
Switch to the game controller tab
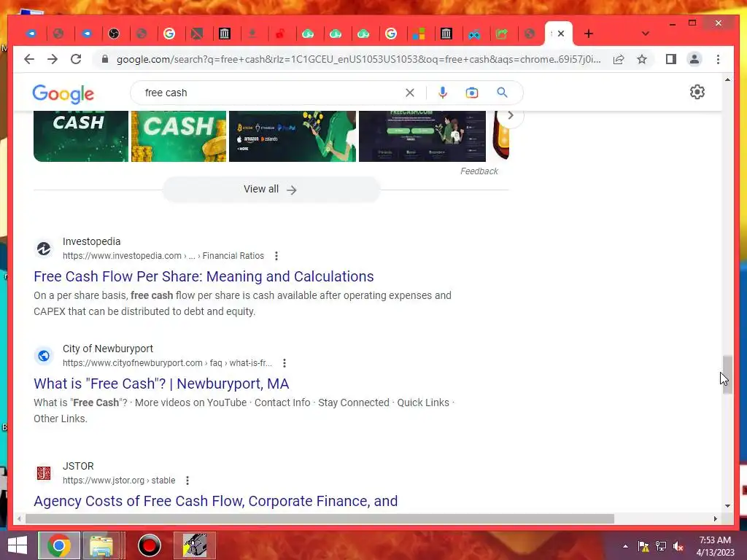474,34
